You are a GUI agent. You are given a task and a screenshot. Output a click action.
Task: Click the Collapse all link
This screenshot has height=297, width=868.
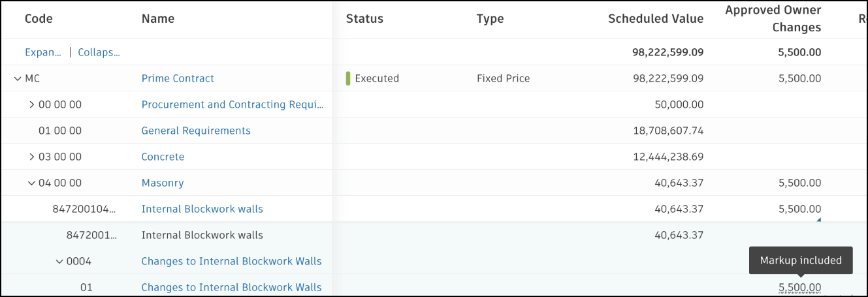(x=99, y=52)
